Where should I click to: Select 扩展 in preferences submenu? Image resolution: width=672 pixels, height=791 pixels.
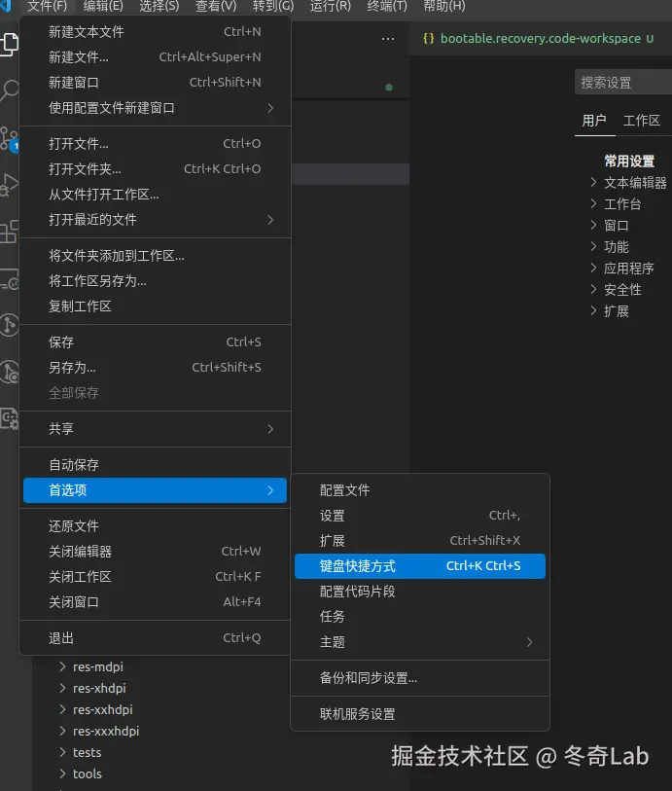pyautogui.click(x=420, y=541)
